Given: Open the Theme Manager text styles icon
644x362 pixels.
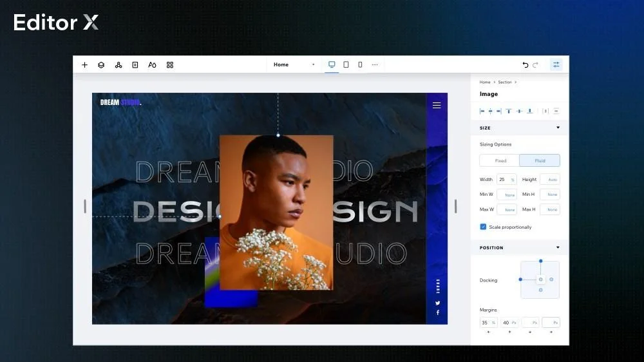Looking at the screenshot, I should pyautogui.click(x=152, y=65).
